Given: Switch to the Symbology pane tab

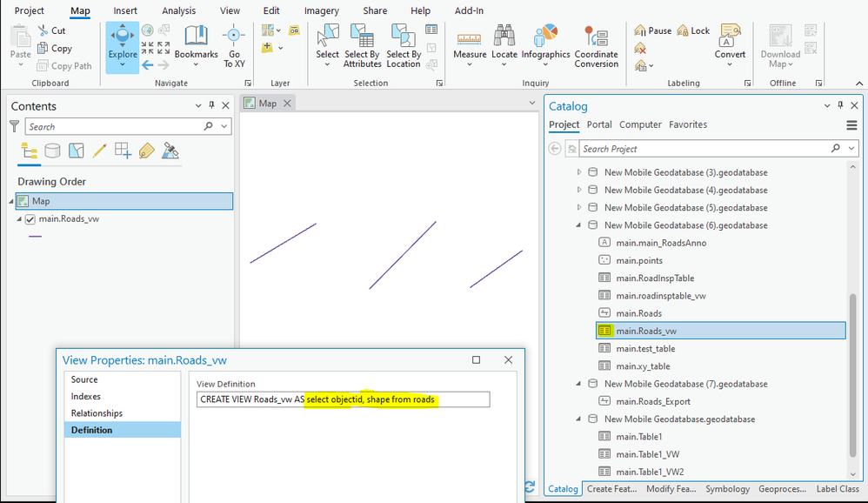Looking at the screenshot, I should [x=727, y=488].
